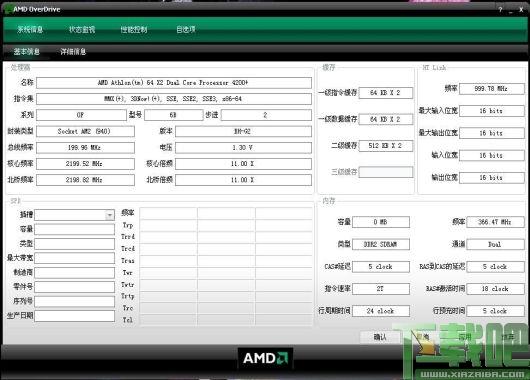Click the 北桥频率 field showing 2198.82 MHz
The width and height of the screenshot is (530, 380).
[85, 180]
